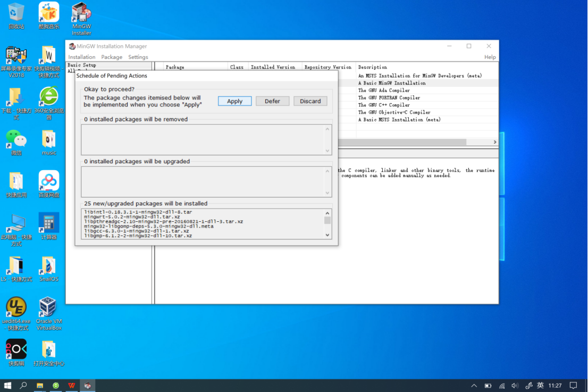Open the Package menu
The width and height of the screenshot is (588, 392).
[x=112, y=57]
